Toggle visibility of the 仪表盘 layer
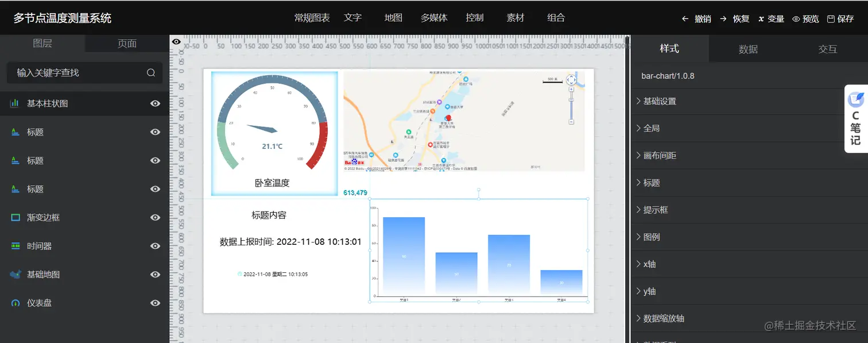 tap(155, 303)
